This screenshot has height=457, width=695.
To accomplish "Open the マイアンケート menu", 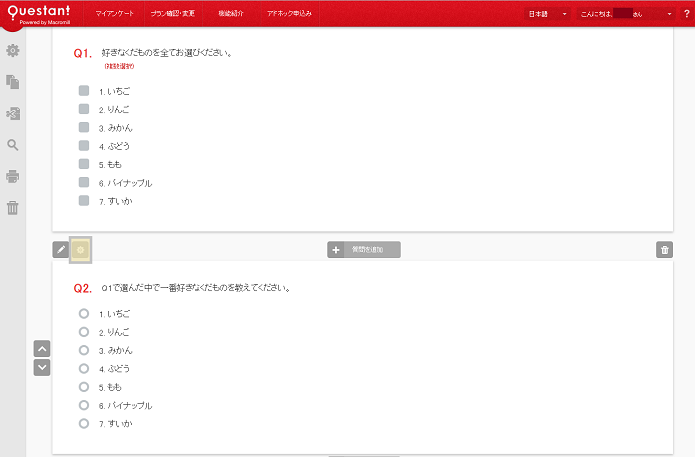I will coord(114,14).
